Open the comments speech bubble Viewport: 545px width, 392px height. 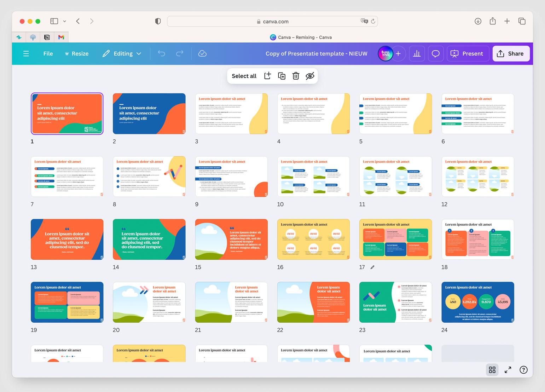coord(436,53)
